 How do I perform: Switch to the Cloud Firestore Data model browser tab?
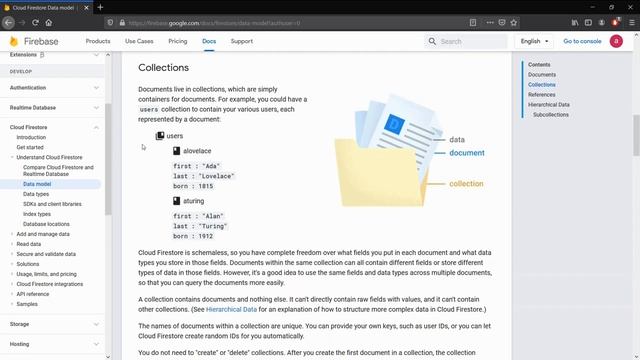coord(43,8)
